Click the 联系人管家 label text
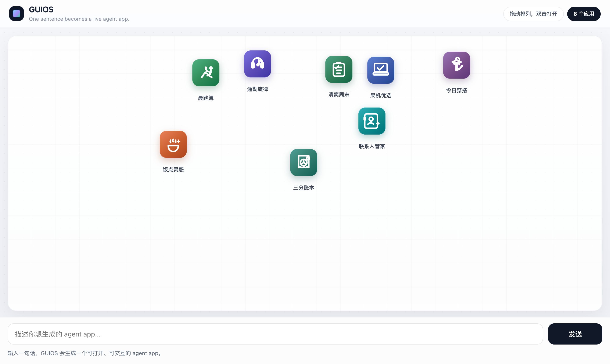 (372, 146)
